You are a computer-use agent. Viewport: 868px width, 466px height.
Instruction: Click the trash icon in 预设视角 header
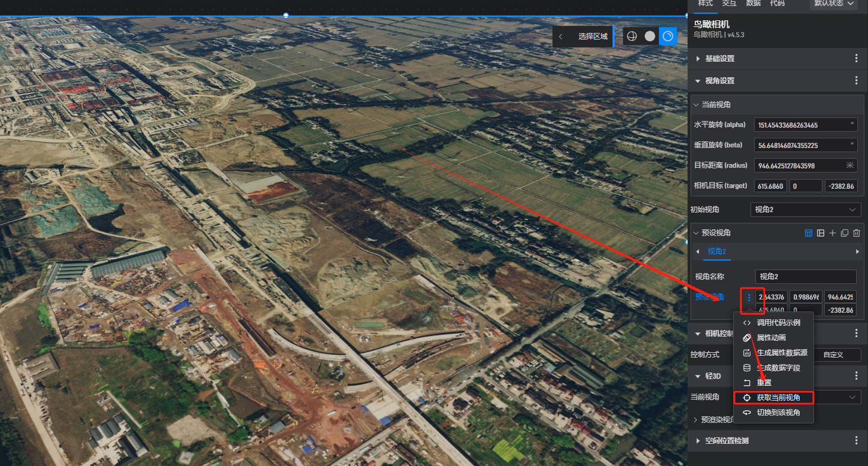[x=857, y=233]
